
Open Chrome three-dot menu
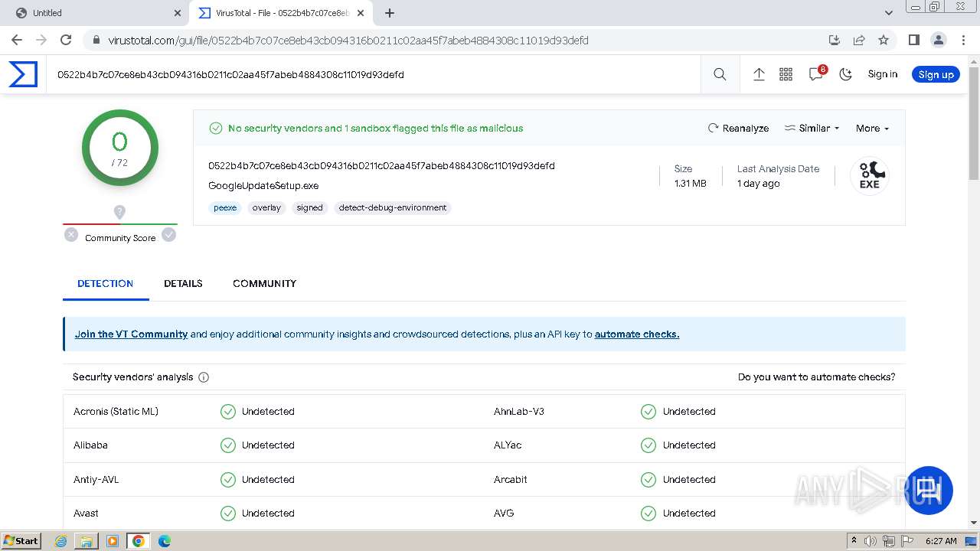click(x=962, y=40)
